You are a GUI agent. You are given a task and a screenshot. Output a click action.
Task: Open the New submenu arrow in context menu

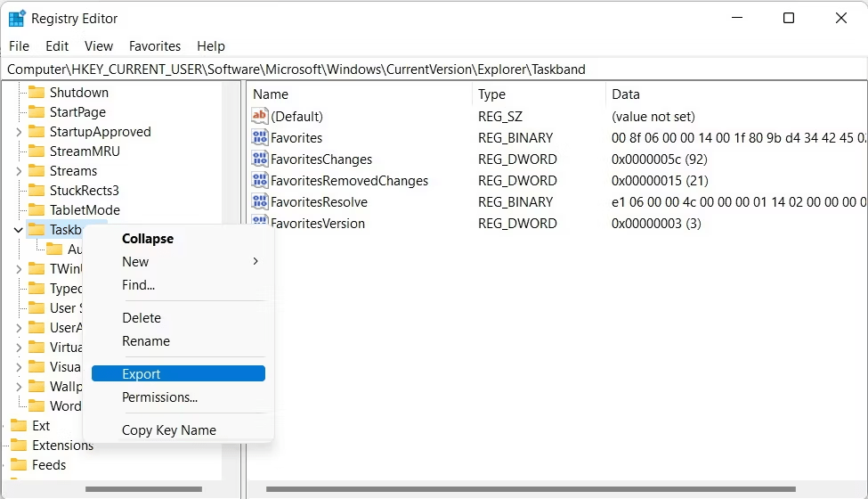(256, 261)
